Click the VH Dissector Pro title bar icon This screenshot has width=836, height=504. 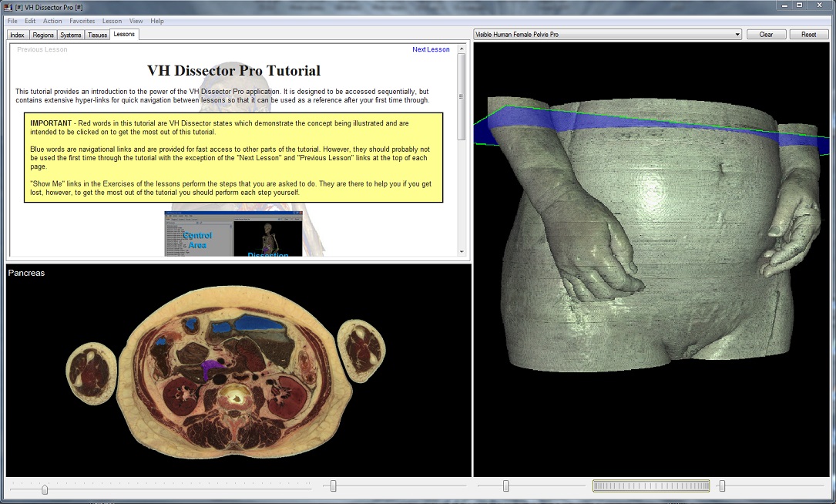[x=8, y=6]
